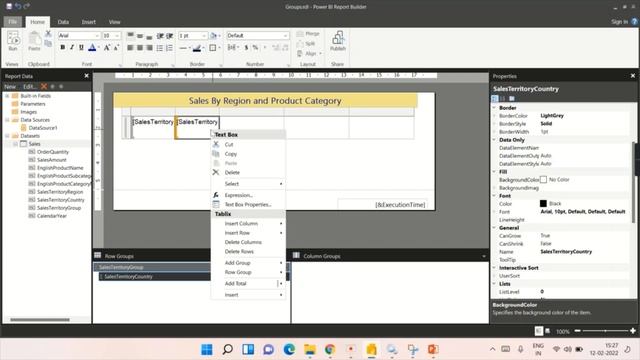Click Edit in Report Data toolbar
640x360 pixels.
pyautogui.click(x=30, y=87)
